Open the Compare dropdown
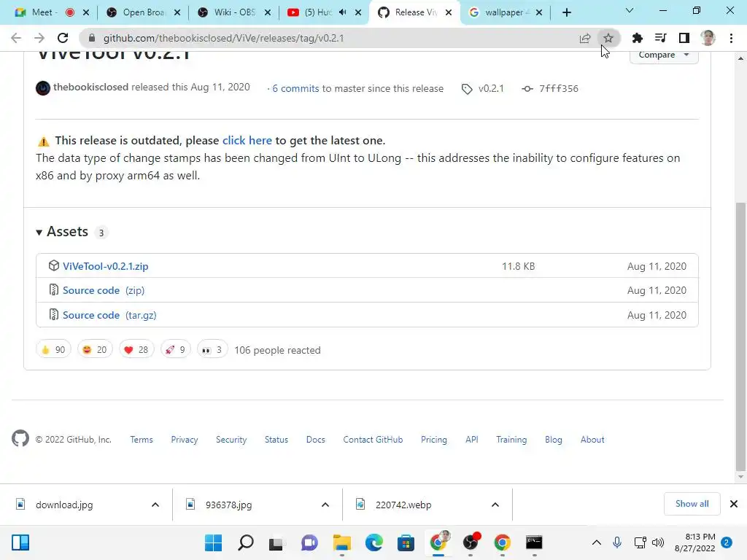The image size is (747, 560). [664, 55]
